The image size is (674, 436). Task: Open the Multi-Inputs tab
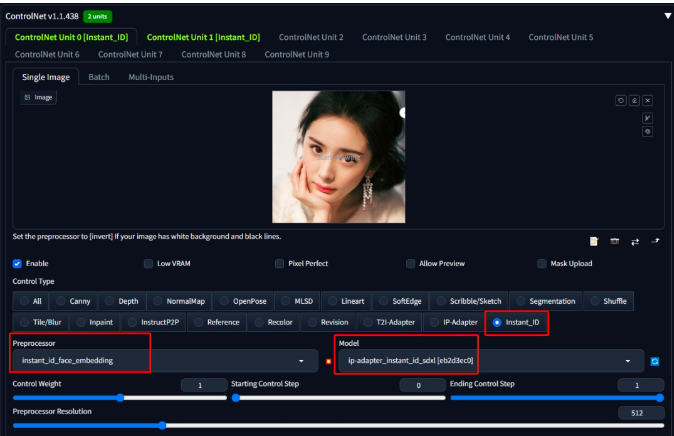pos(152,77)
